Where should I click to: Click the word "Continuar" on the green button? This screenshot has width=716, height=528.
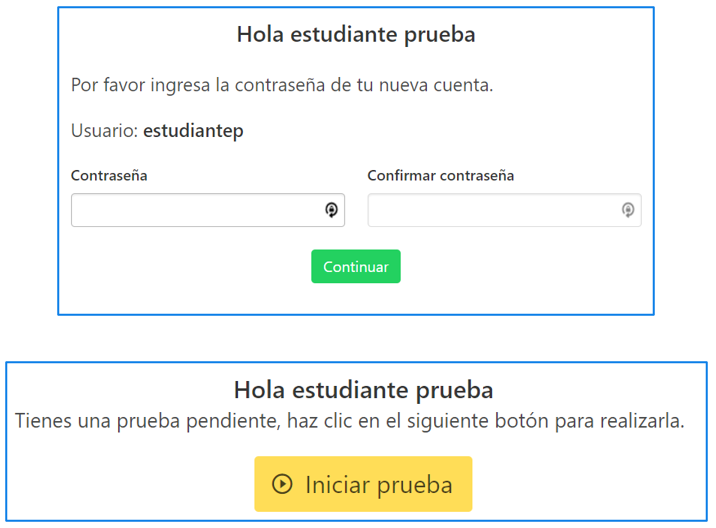coord(356,267)
